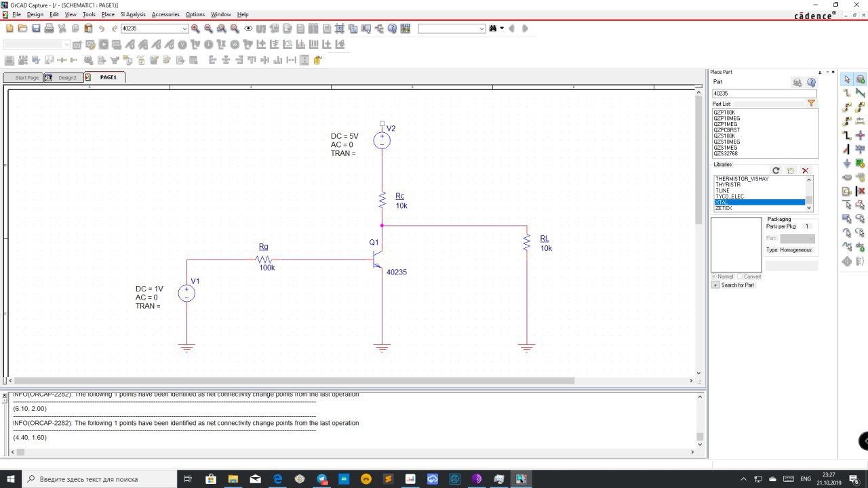Select the Place Junction tool

click(860, 136)
